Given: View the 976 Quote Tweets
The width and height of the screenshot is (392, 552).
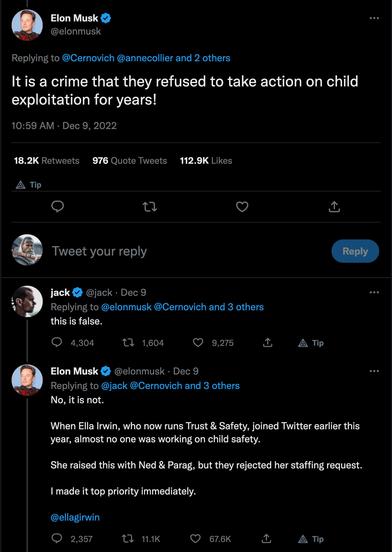Looking at the screenshot, I should pos(130,161).
